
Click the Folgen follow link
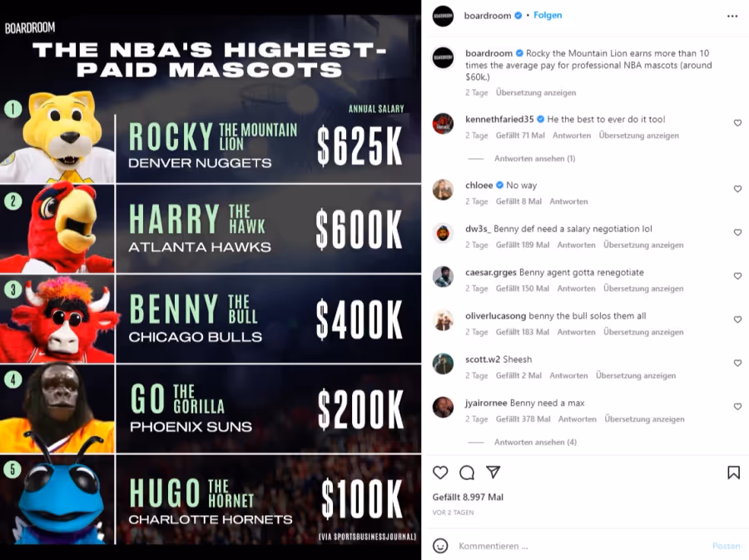tap(548, 15)
